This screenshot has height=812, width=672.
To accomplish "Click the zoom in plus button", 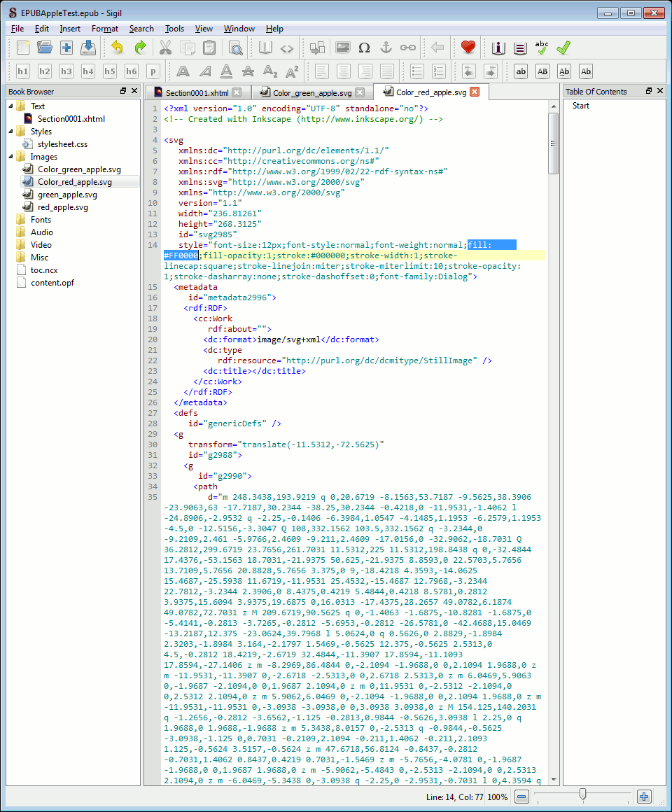I will (644, 797).
